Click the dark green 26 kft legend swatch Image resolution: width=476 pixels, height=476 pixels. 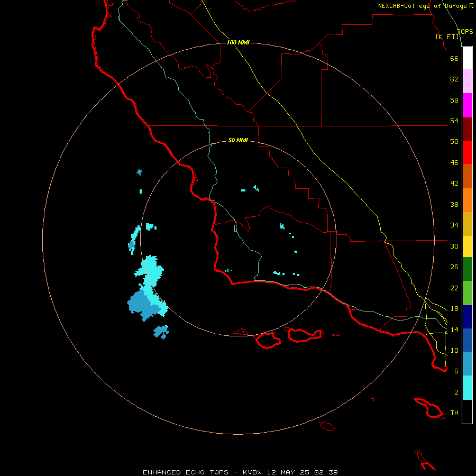point(467,269)
